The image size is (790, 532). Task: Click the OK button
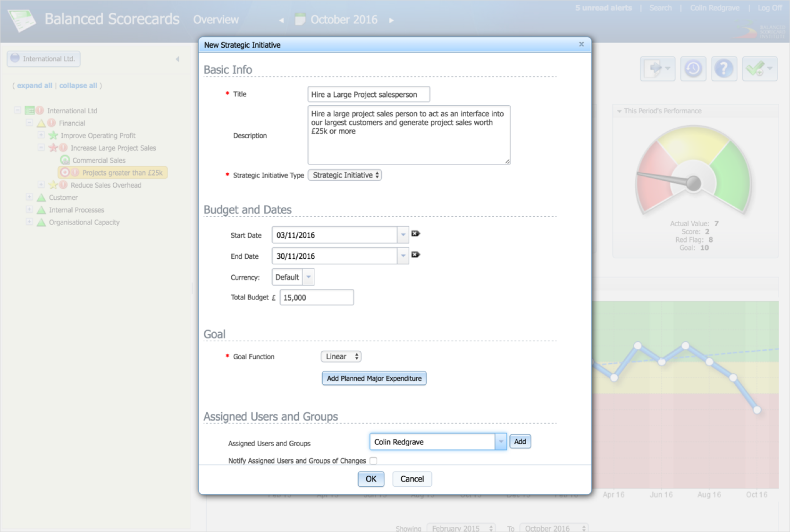pyautogui.click(x=371, y=479)
